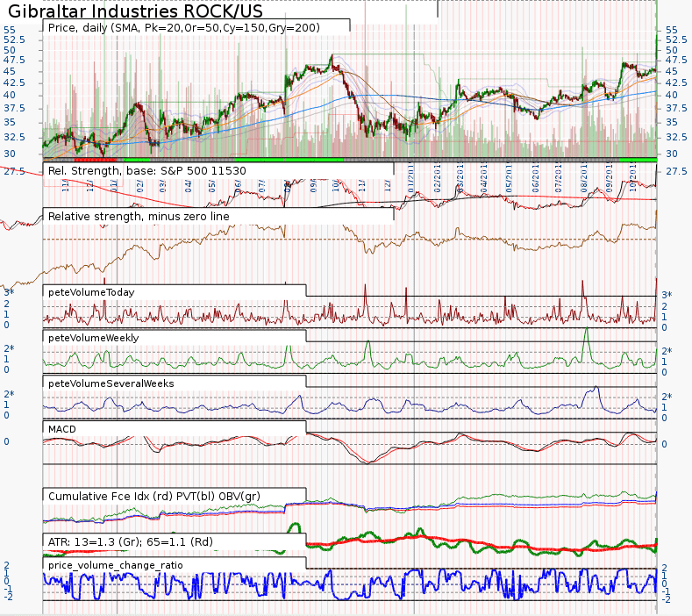
Task: Click the 37.5 value on the left price axis
Action: (14, 108)
